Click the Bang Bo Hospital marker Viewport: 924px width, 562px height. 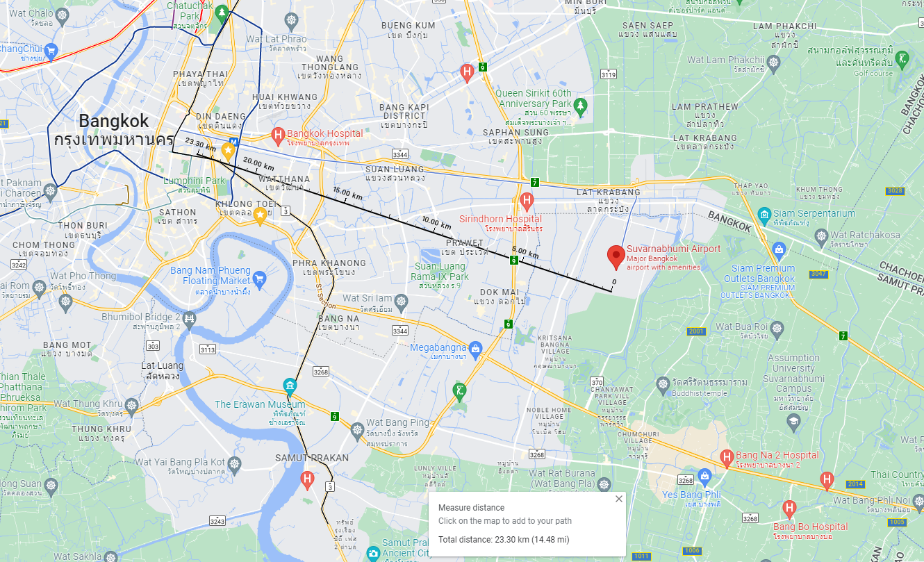(x=789, y=509)
